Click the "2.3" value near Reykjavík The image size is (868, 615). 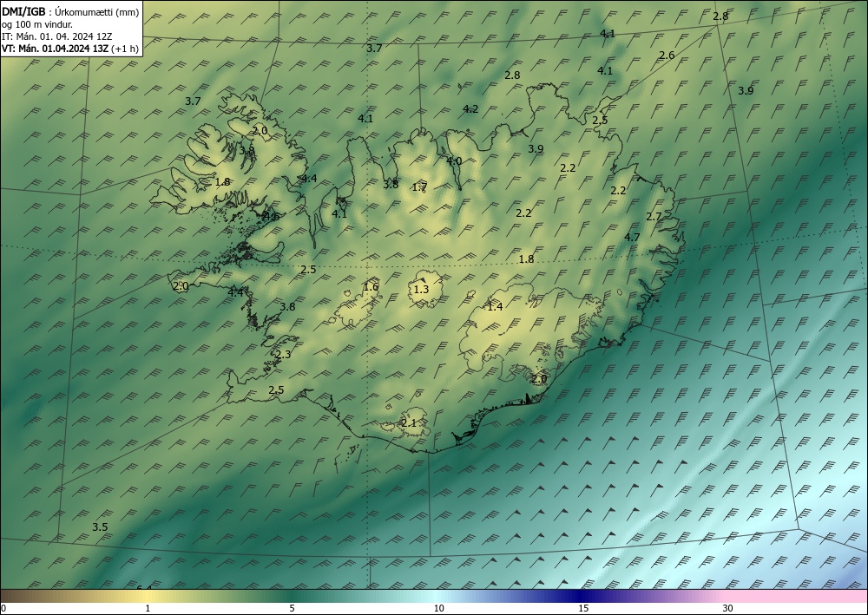tap(283, 355)
